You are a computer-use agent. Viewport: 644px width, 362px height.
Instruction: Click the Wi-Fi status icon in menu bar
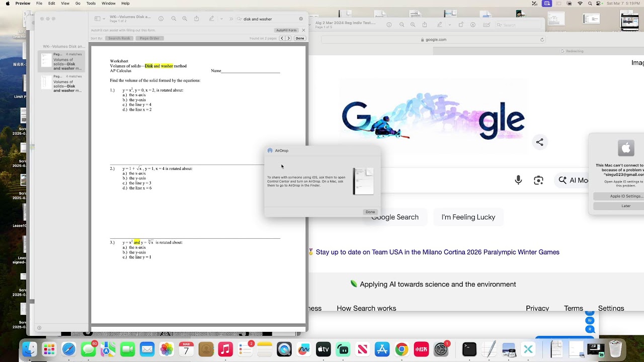tap(580, 4)
